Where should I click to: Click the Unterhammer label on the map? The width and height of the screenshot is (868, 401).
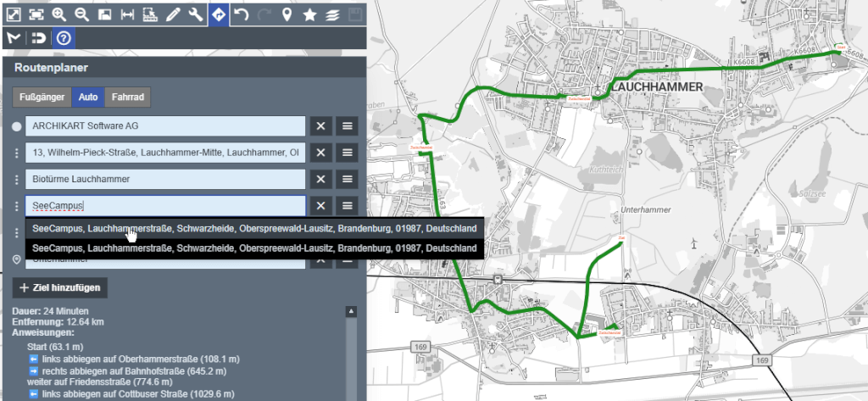point(646,210)
